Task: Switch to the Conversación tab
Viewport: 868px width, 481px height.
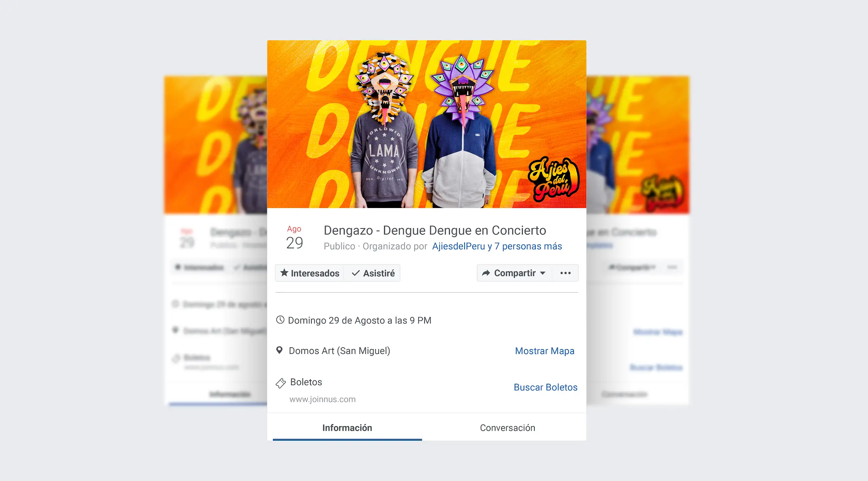Action: point(507,428)
